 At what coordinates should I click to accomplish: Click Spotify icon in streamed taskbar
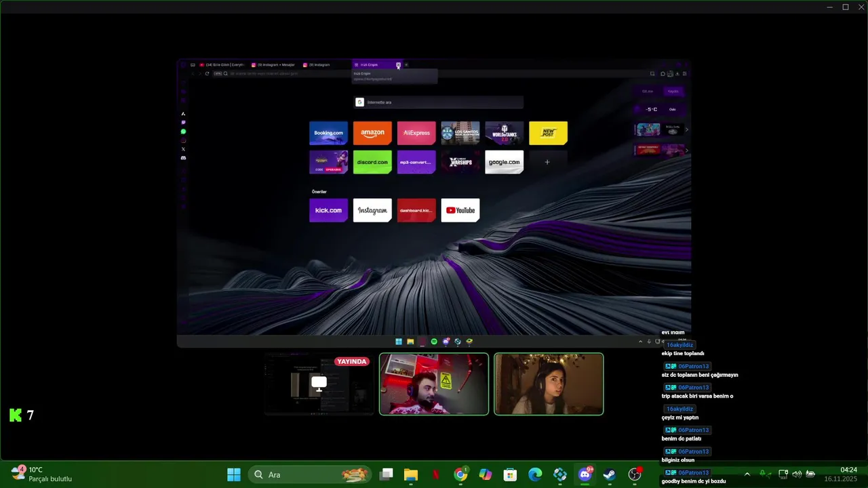click(x=434, y=342)
